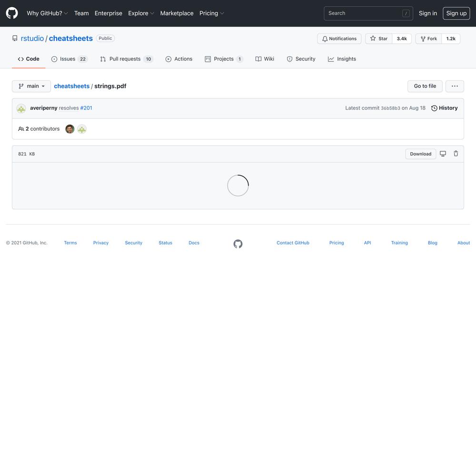Open Privacy footer link

point(101,243)
